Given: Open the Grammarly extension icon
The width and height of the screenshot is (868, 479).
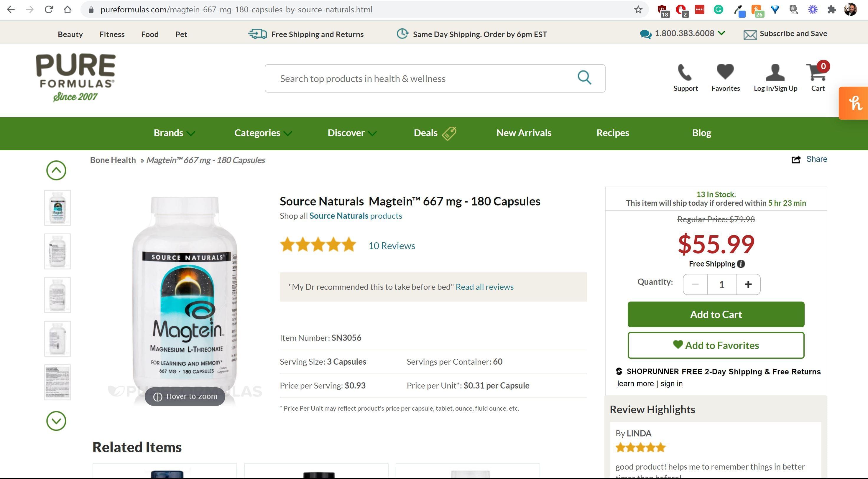Looking at the screenshot, I should [x=718, y=9].
